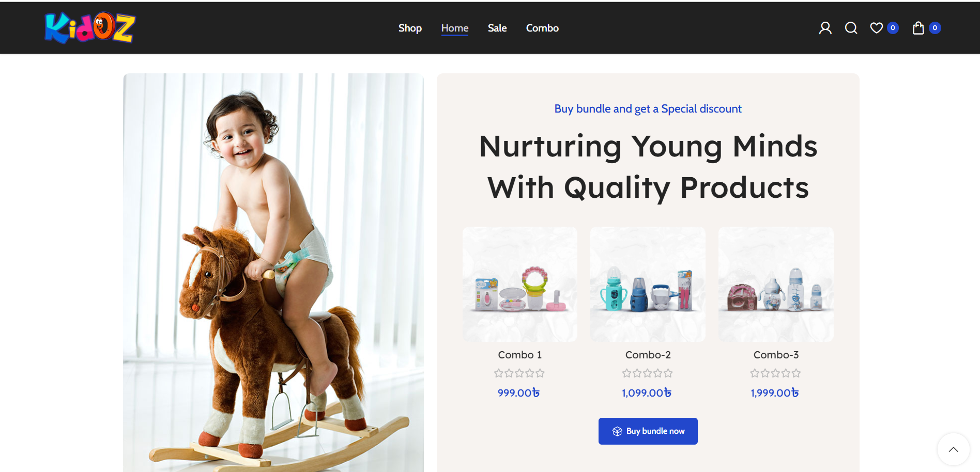This screenshot has height=472, width=980.
Task: Select the Combo-3 product thumbnail
Action: (776, 284)
